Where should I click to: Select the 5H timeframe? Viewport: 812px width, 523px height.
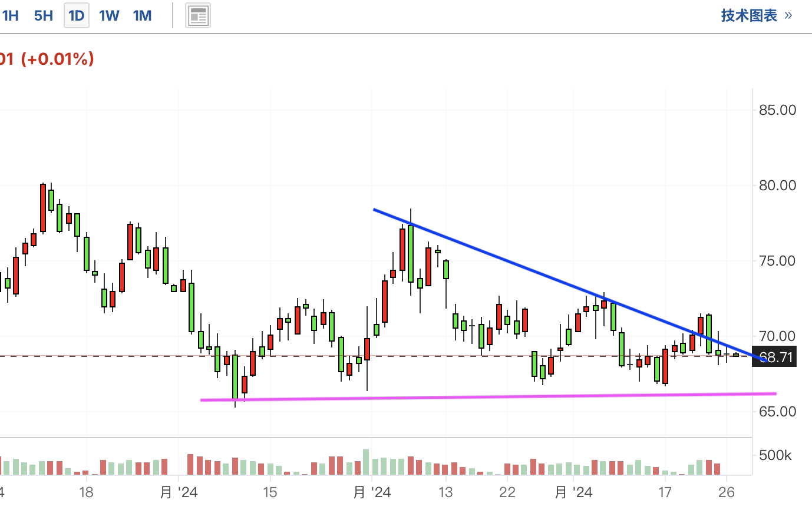(x=44, y=15)
